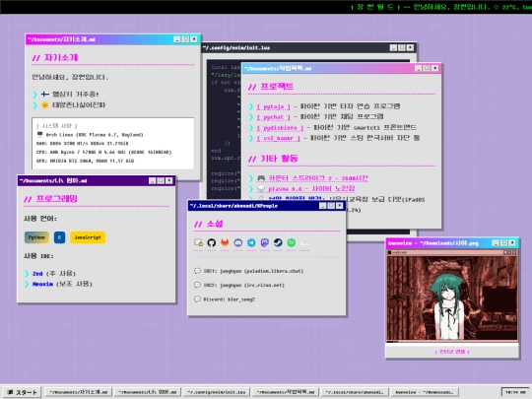Open the pychat project link
This screenshot has height=399, width=532.
point(274,117)
